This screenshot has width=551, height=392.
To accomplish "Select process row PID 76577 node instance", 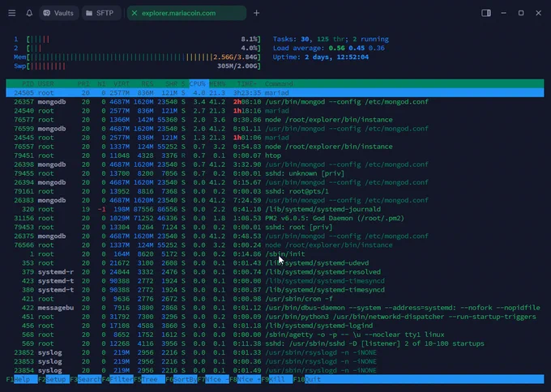I will click(275, 120).
